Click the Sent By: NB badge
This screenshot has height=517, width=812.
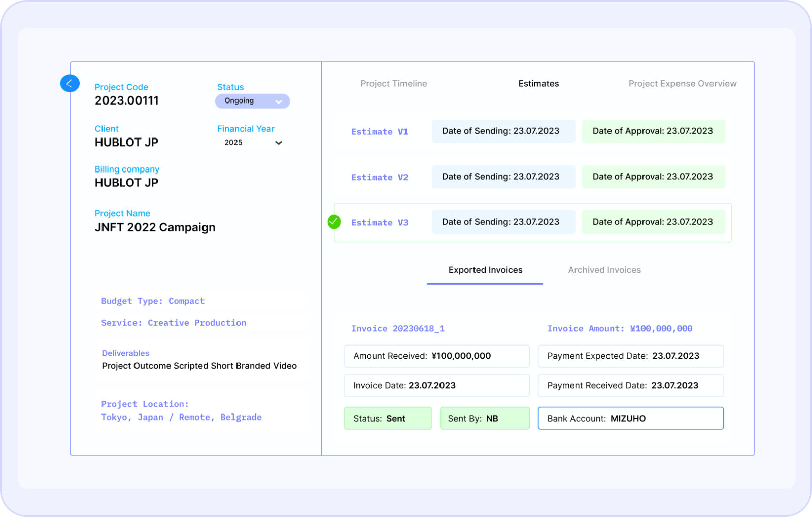pos(485,419)
